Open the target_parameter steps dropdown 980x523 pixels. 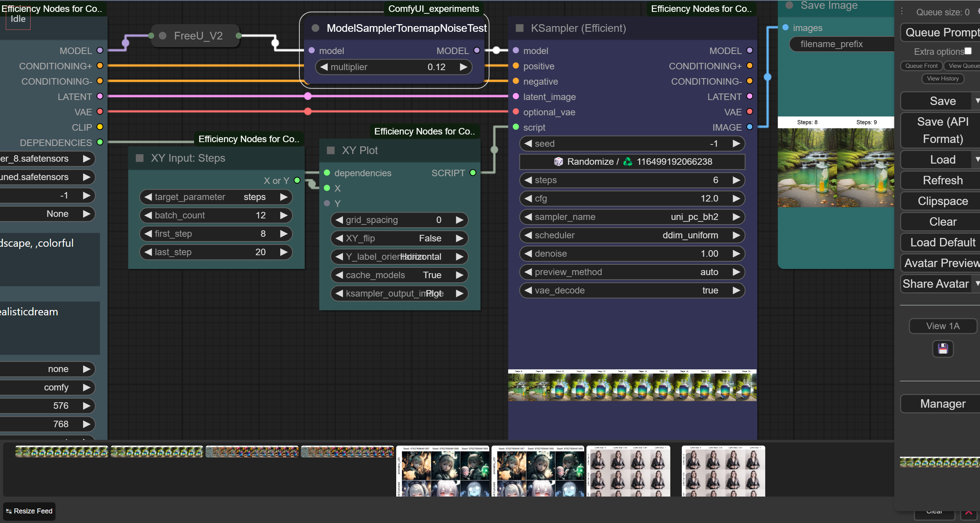pyautogui.click(x=216, y=197)
